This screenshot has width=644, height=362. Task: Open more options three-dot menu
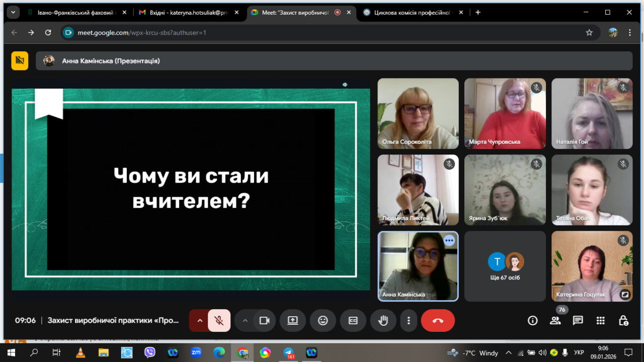(x=409, y=321)
